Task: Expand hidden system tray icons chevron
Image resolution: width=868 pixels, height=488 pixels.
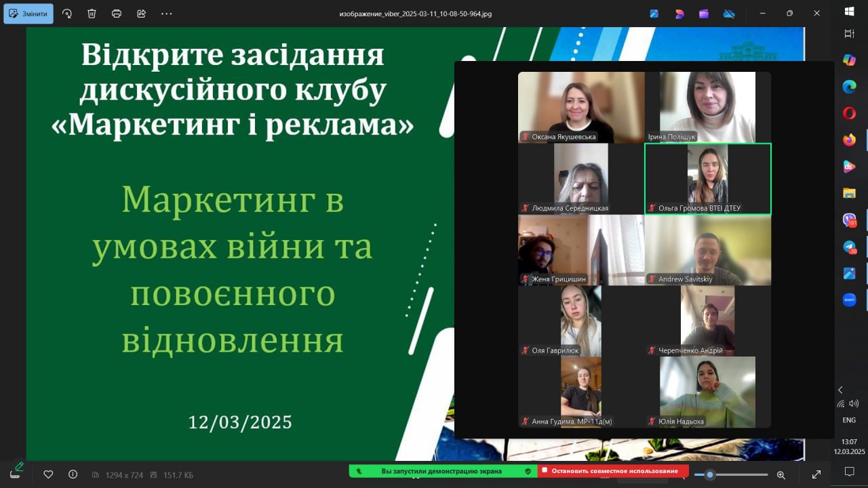Action: point(840,390)
